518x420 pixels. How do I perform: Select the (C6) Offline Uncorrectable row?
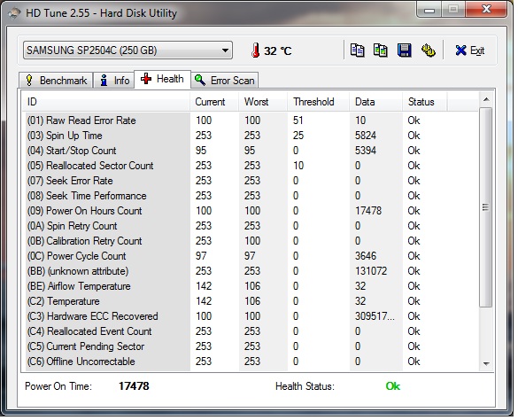tap(251, 362)
